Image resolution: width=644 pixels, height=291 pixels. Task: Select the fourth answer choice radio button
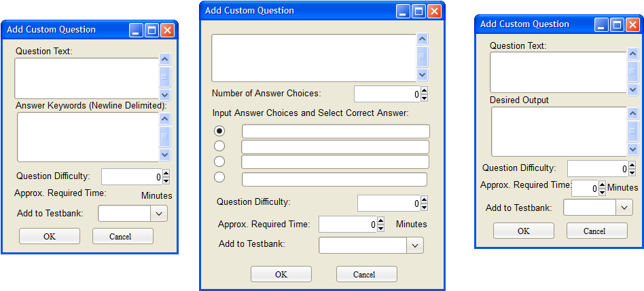219,177
